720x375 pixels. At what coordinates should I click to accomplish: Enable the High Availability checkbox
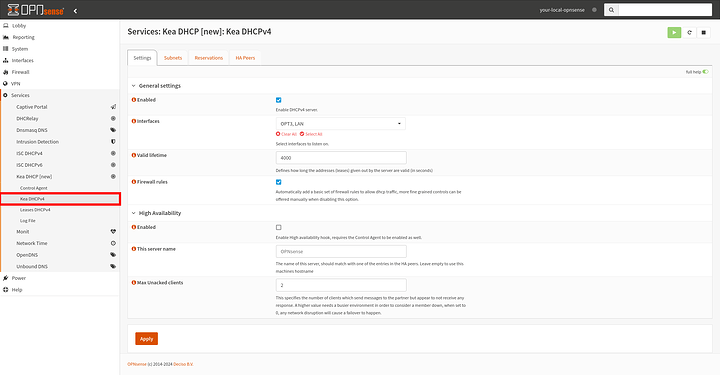pyautogui.click(x=278, y=227)
